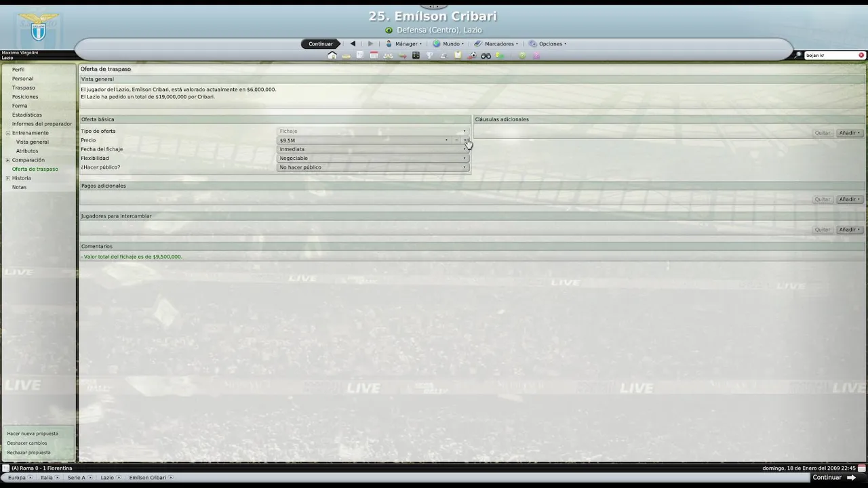Expand the Entrenamiento tree node
The height and width of the screenshot is (488, 868).
(x=7, y=133)
